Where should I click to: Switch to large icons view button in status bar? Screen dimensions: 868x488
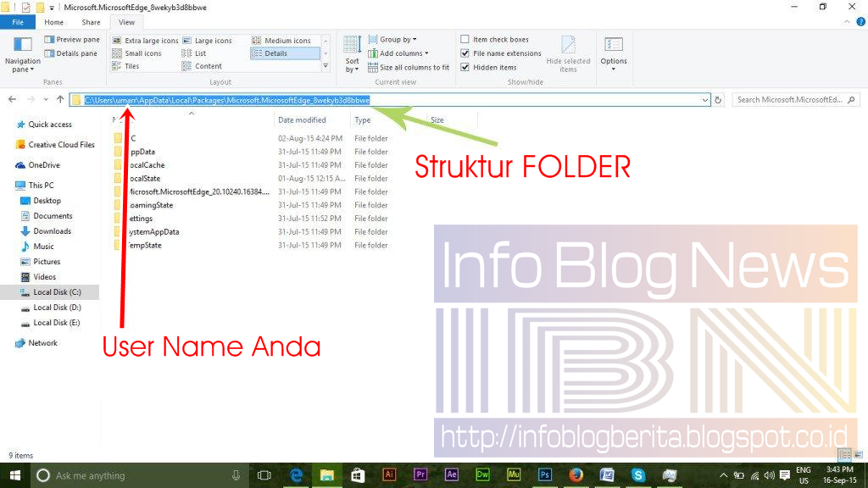859,455
